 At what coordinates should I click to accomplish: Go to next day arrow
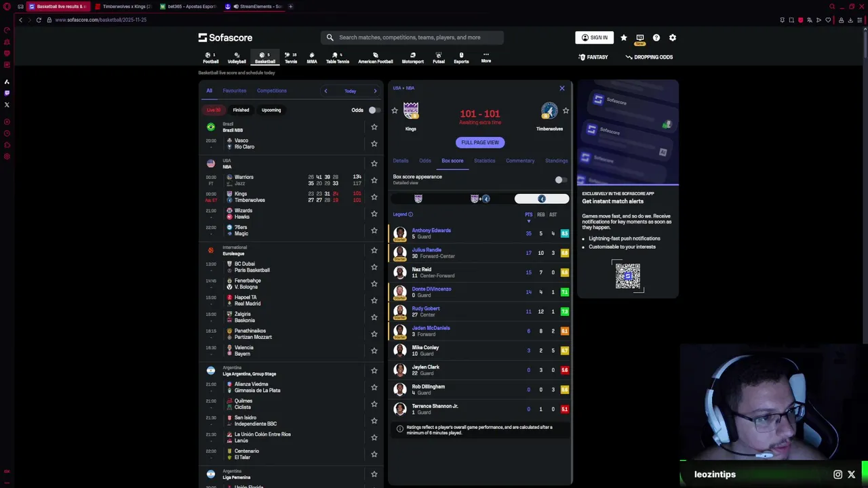375,91
